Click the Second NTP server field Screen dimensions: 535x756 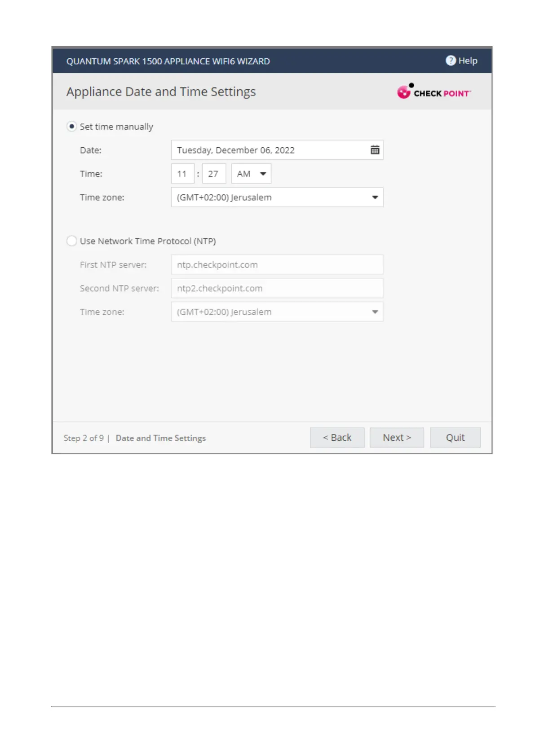277,288
